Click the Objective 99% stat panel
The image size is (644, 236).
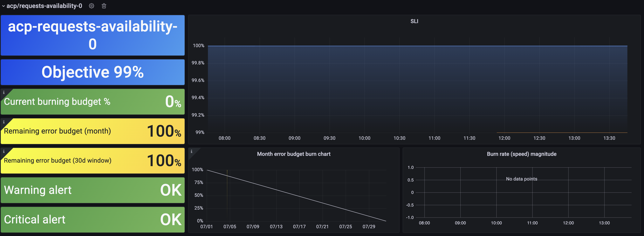pos(92,72)
